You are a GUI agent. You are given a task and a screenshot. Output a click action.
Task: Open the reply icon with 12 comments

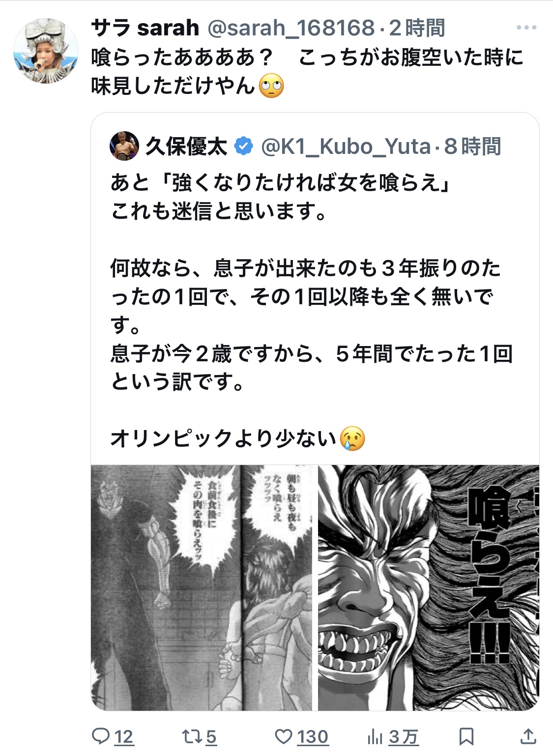(101, 736)
